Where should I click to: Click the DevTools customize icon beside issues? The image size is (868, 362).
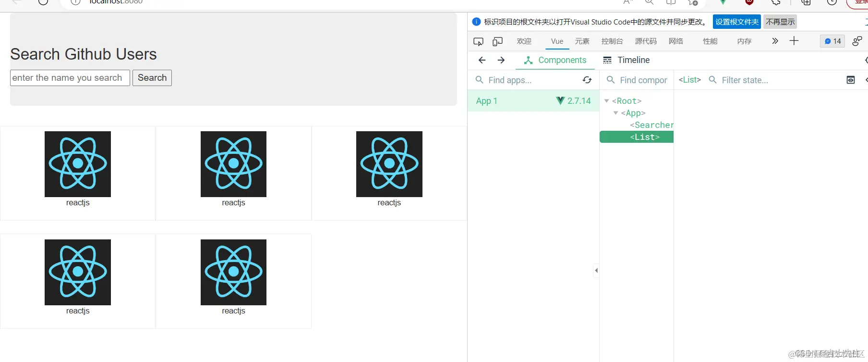tap(857, 41)
